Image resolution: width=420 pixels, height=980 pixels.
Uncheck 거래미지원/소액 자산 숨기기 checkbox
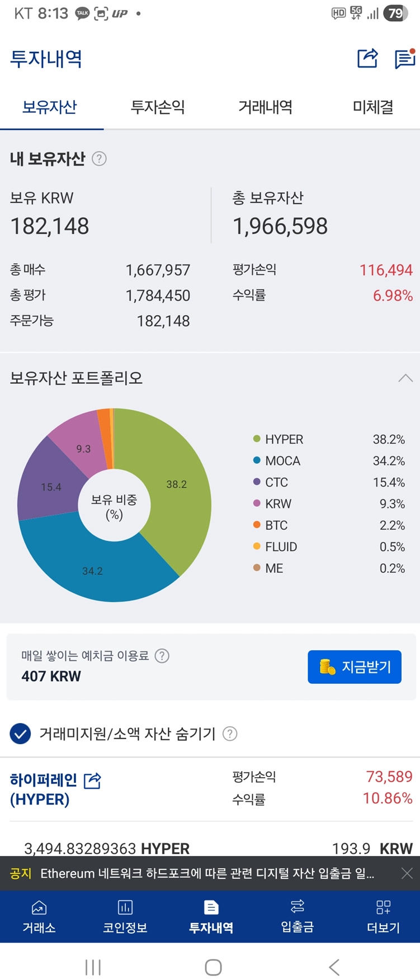(x=20, y=734)
